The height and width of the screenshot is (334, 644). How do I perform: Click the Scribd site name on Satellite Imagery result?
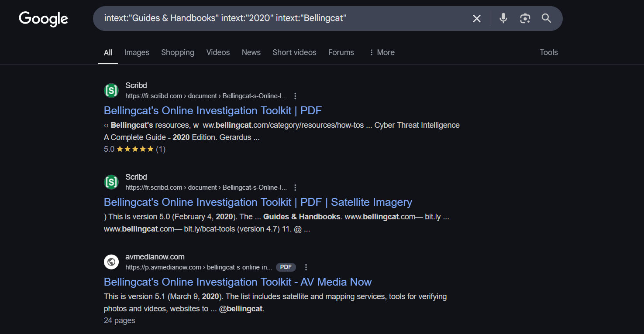pos(136,177)
